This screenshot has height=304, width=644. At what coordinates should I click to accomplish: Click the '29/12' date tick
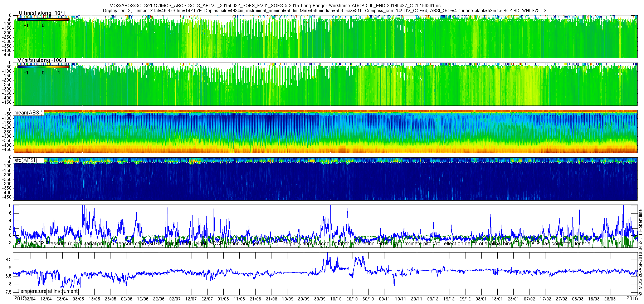tap(465, 299)
